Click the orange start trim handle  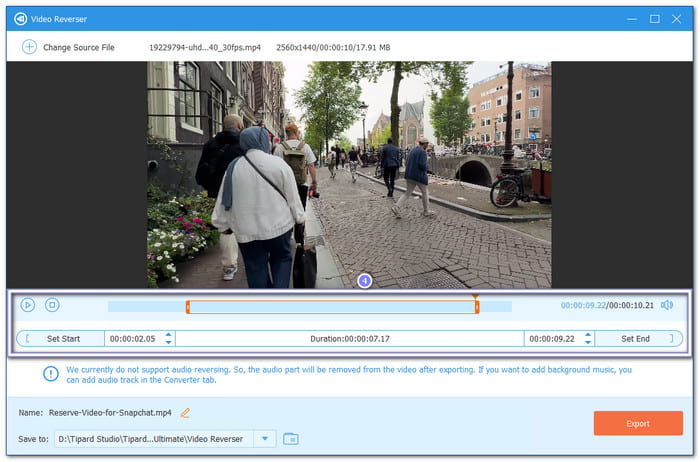coord(188,307)
